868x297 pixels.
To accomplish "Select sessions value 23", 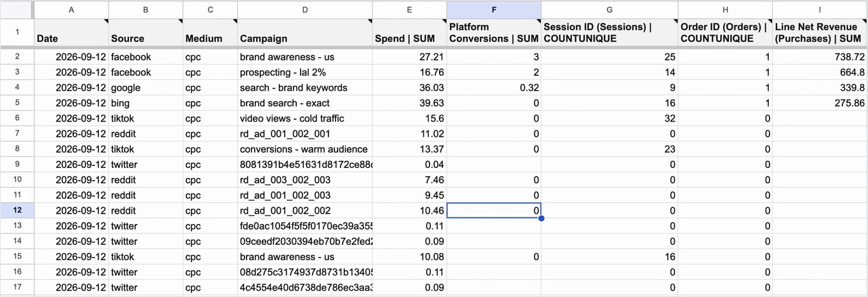I will click(610, 149).
